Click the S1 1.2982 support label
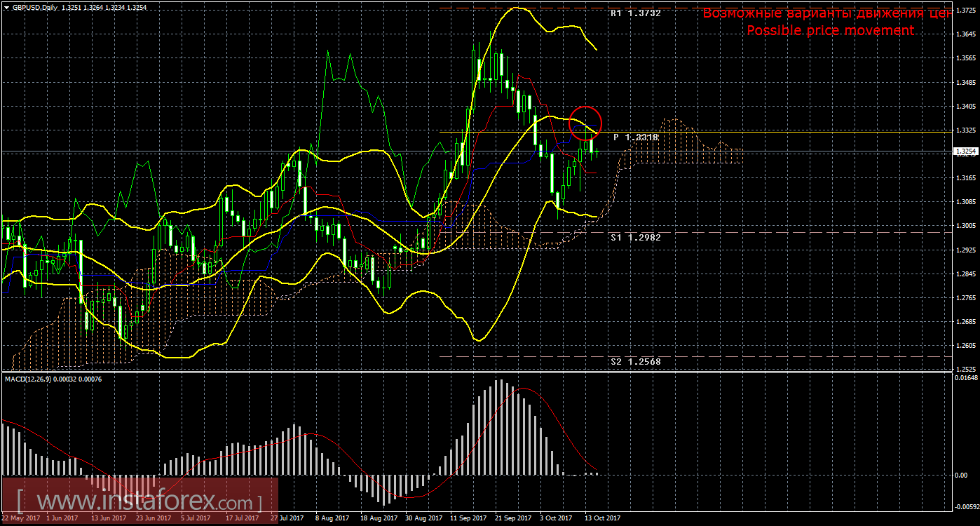 [634, 238]
